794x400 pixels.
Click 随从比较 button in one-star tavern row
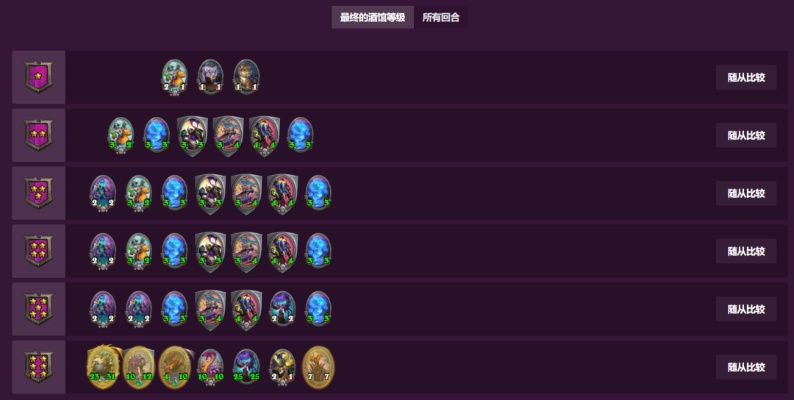pyautogui.click(x=746, y=77)
